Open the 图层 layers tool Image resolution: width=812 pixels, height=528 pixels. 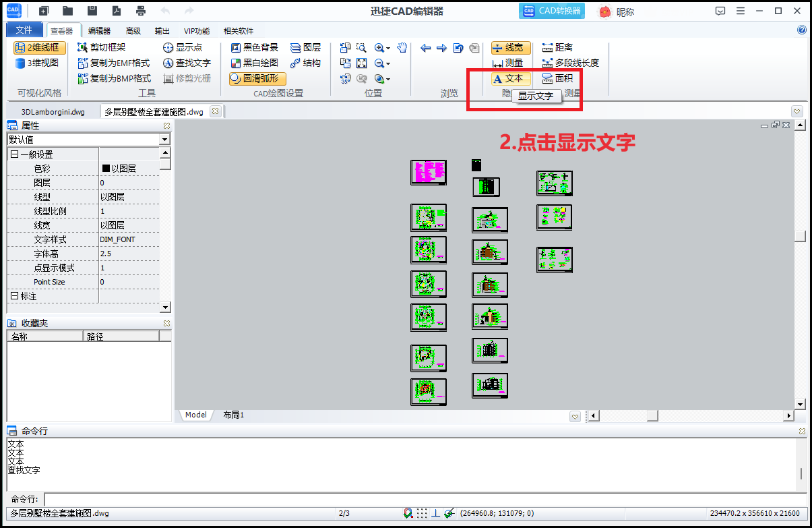click(306, 47)
